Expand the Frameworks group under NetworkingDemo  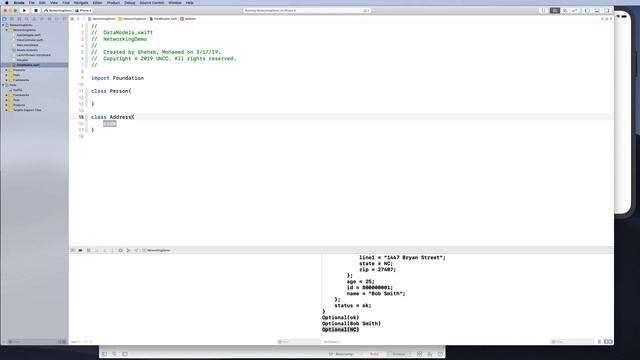click(x=7, y=80)
